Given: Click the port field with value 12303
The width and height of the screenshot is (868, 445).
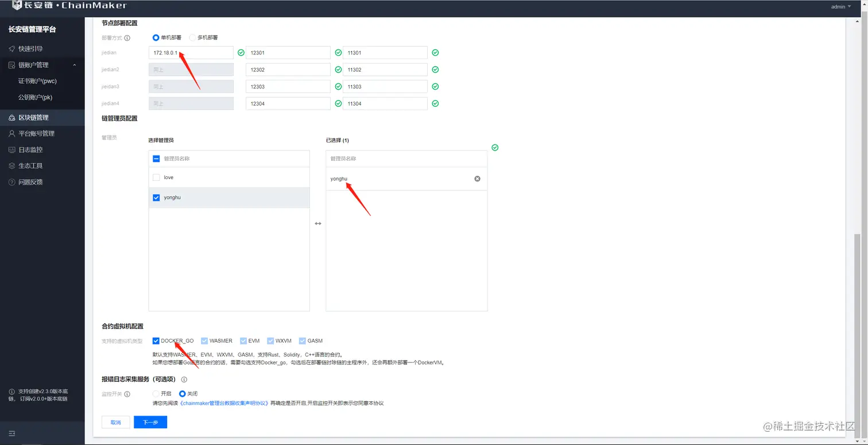Looking at the screenshot, I should (288, 87).
